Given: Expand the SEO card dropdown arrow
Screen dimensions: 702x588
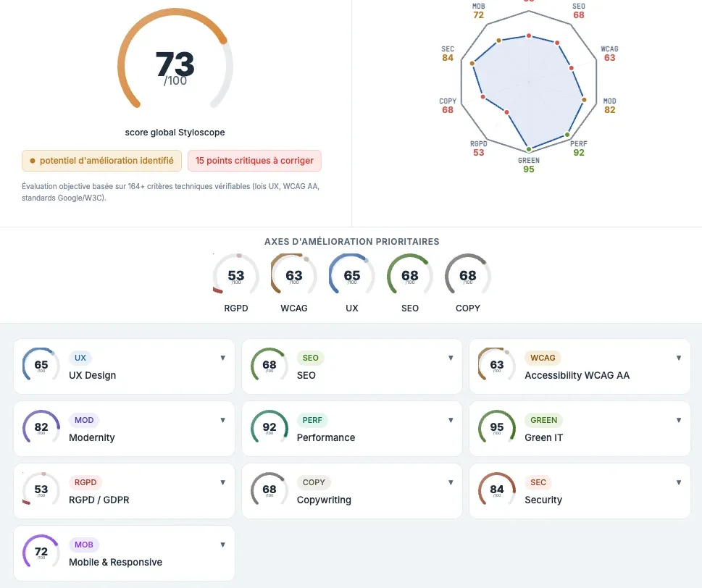Looking at the screenshot, I should (451, 358).
